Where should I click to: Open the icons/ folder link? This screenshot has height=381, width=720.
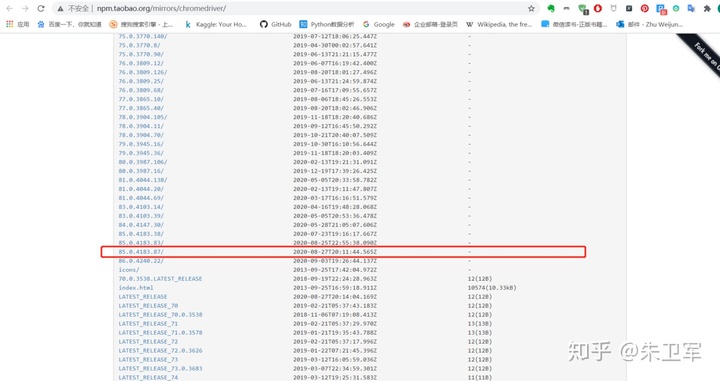point(129,269)
